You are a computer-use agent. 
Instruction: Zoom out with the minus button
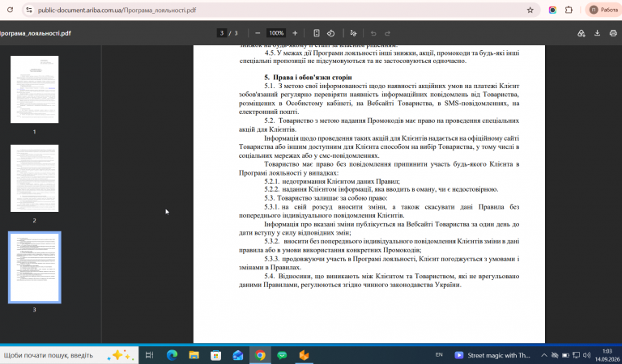pyautogui.click(x=258, y=33)
